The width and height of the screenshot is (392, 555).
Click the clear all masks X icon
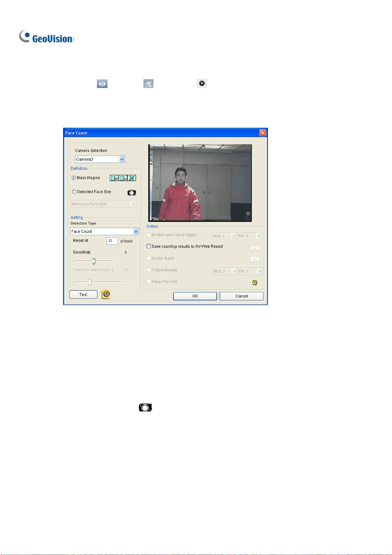pyautogui.click(x=132, y=178)
